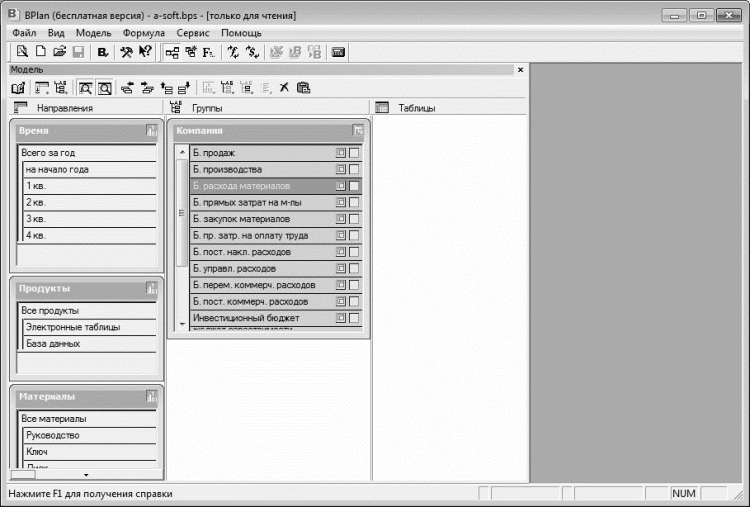Close the Модель panel with X
Image resolution: width=750 pixels, height=507 pixels.
coord(520,70)
